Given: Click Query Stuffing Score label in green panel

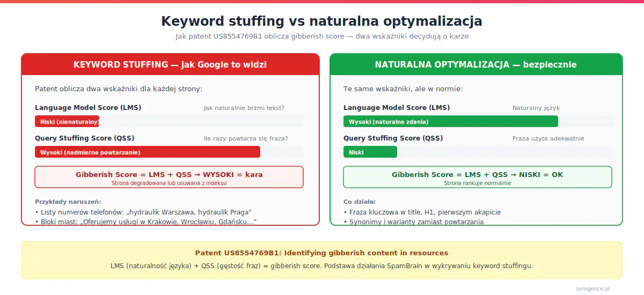Looking at the screenshot, I should pos(393,138).
